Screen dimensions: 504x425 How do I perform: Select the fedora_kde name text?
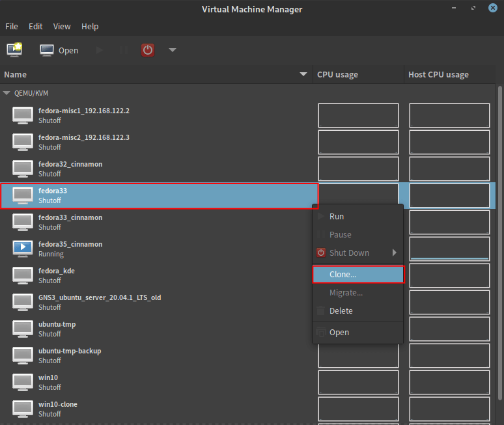(57, 271)
